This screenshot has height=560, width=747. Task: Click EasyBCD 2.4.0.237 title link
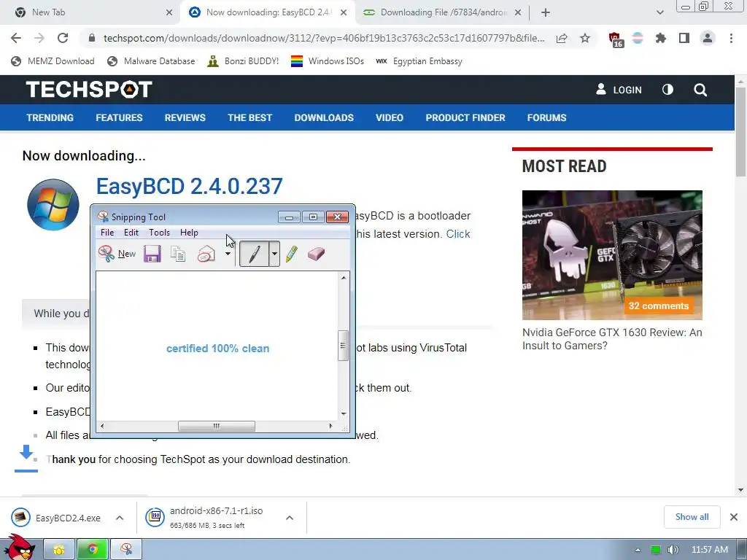click(190, 186)
